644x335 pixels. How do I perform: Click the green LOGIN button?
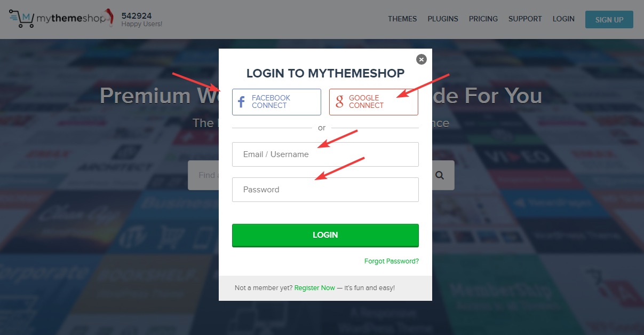tap(325, 235)
